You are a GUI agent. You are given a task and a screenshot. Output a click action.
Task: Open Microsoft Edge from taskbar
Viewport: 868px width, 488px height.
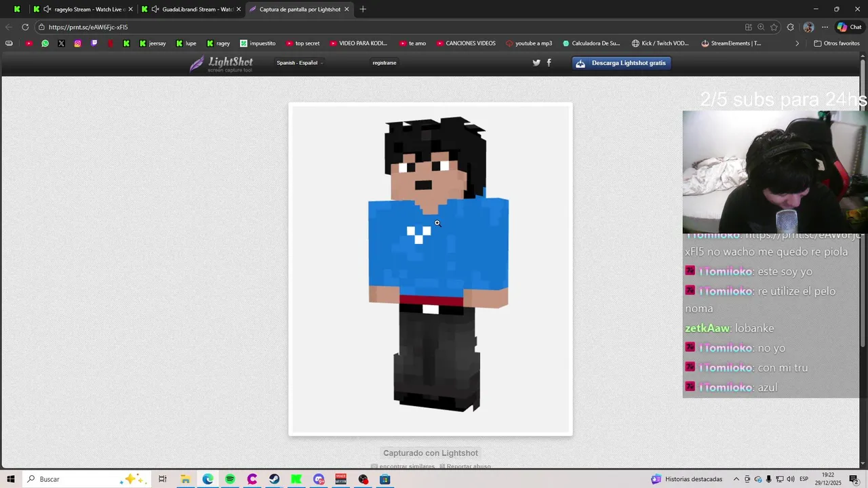point(208,479)
